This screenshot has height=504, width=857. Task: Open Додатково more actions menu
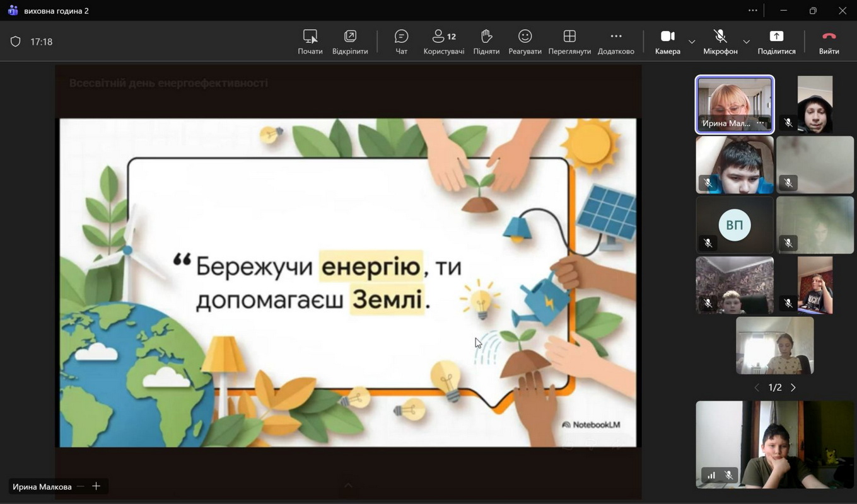pyautogui.click(x=615, y=42)
